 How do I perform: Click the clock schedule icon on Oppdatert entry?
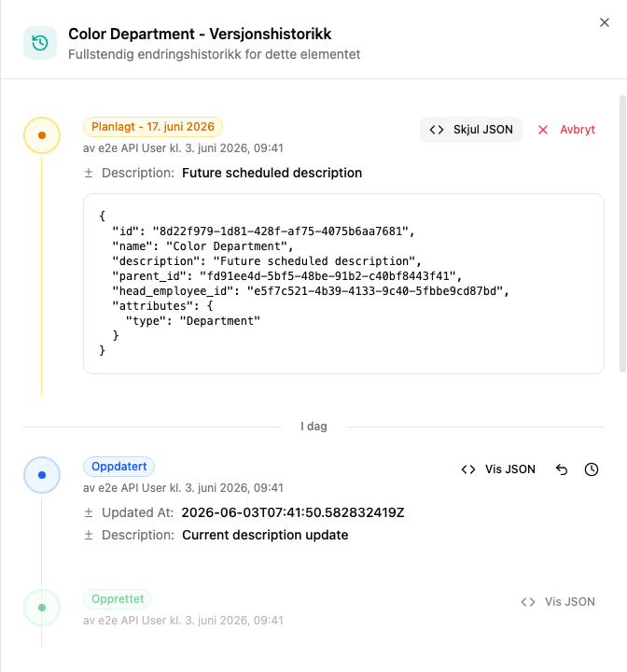pyautogui.click(x=592, y=469)
